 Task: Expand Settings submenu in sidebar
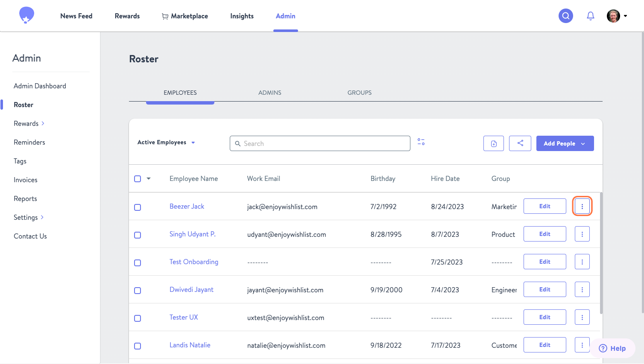click(x=29, y=217)
